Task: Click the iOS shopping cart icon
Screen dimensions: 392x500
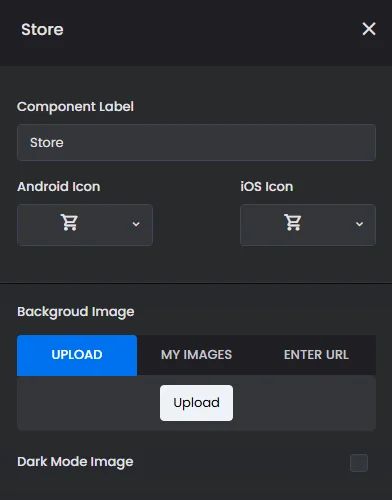Action: [x=293, y=222]
